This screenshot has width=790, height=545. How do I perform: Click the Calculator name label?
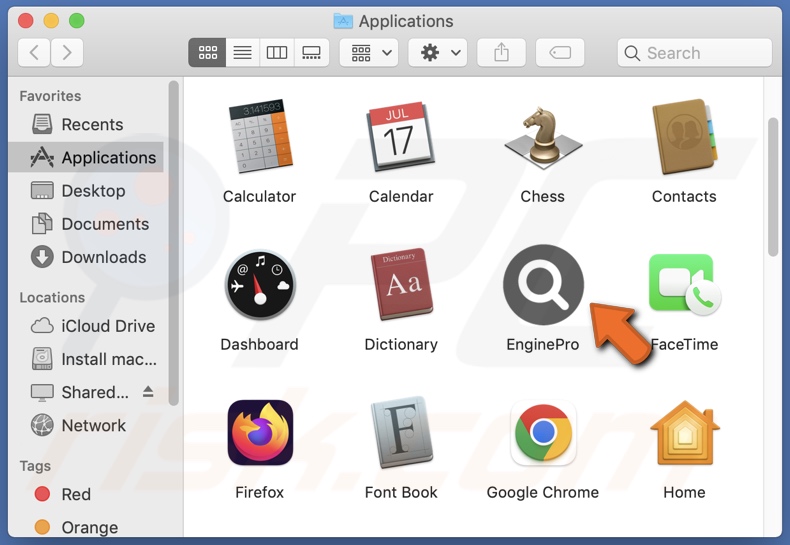pos(259,196)
